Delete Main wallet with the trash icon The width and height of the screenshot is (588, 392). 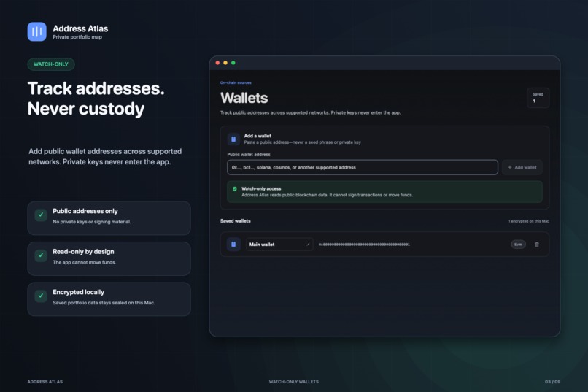pyautogui.click(x=537, y=245)
